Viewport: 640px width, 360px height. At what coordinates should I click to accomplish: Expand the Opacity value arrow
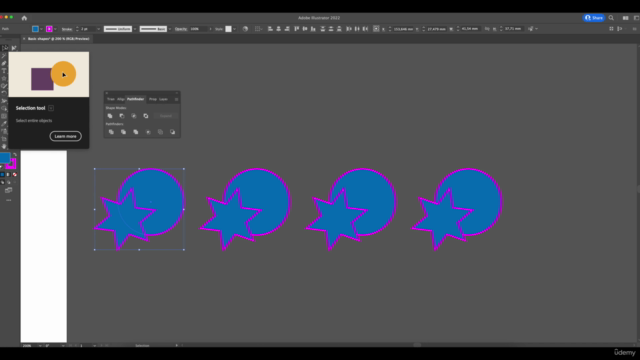click(210, 29)
